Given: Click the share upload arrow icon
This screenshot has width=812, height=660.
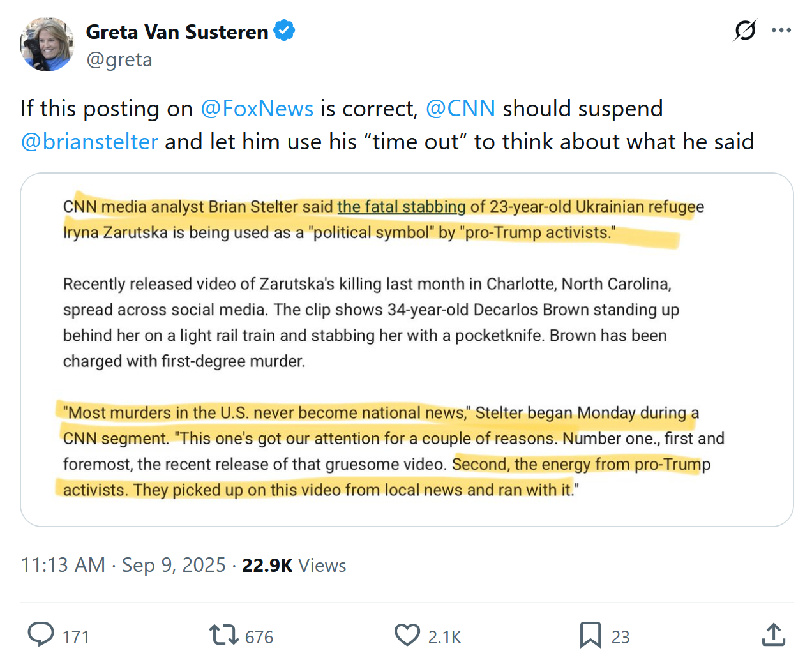Looking at the screenshot, I should pyautogui.click(x=773, y=635).
